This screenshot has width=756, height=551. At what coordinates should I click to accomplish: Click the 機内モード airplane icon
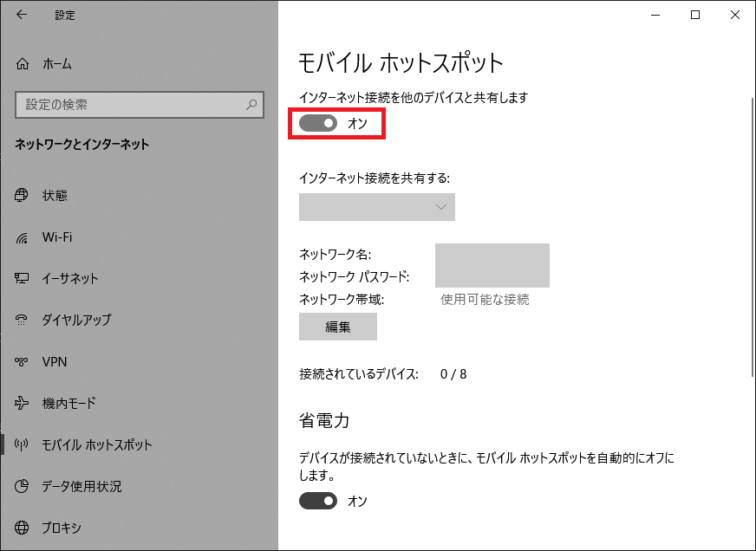pos(23,404)
